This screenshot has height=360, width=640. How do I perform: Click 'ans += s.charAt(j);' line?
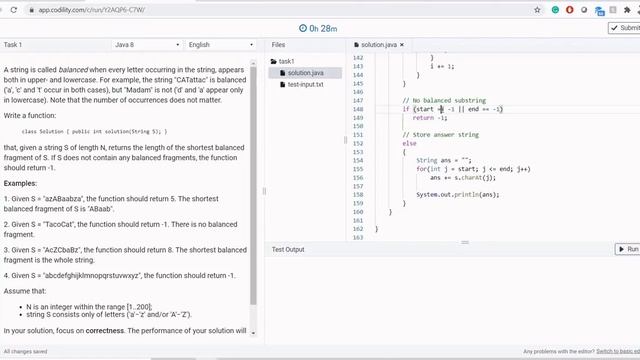tap(463, 178)
